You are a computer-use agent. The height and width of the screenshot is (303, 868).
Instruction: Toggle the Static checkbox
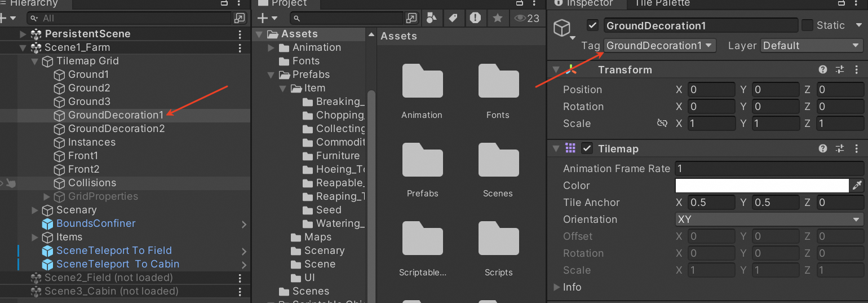(807, 25)
